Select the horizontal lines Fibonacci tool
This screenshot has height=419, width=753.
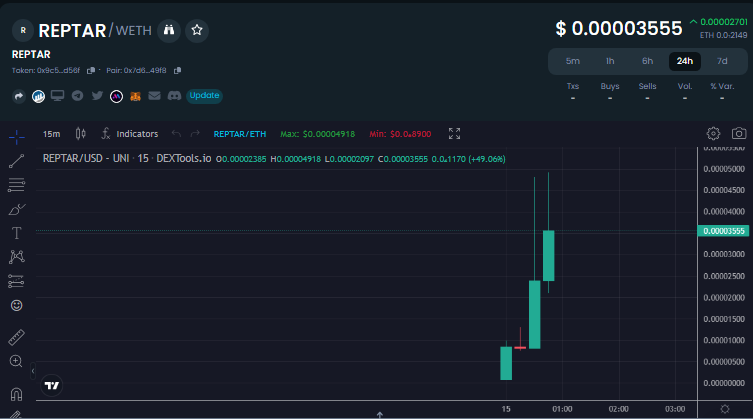click(16, 185)
